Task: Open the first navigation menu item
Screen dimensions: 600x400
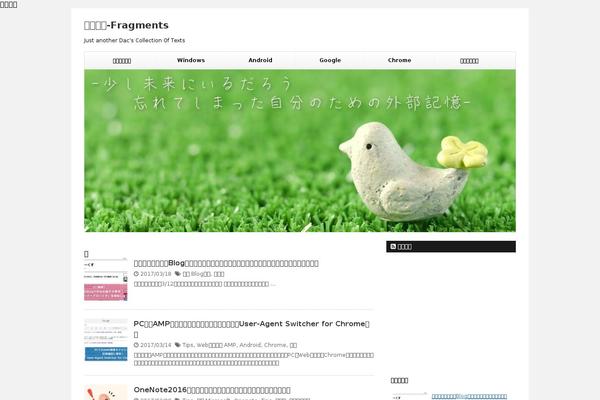Action: pyautogui.click(x=121, y=60)
